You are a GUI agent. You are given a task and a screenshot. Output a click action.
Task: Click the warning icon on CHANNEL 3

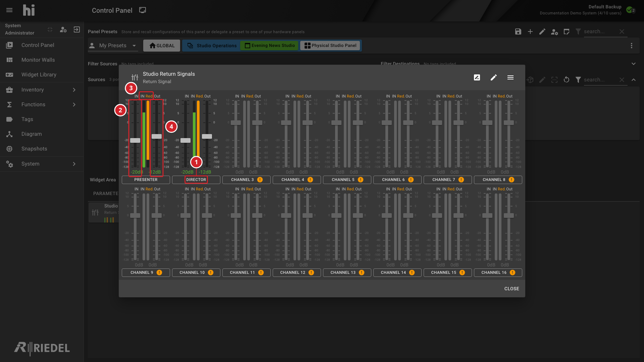tap(260, 180)
